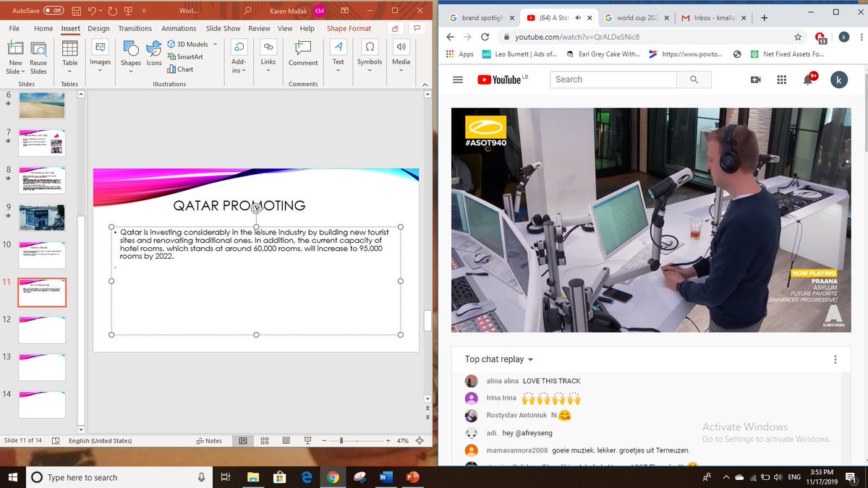Switch to Normal view in status bar
Viewport: 868px width, 488px height.
click(243, 440)
